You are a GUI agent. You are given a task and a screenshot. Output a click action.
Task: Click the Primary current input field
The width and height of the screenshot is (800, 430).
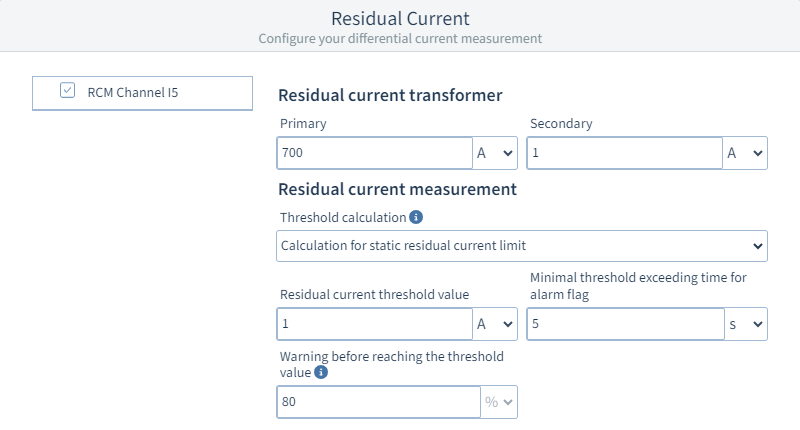pyautogui.click(x=375, y=153)
